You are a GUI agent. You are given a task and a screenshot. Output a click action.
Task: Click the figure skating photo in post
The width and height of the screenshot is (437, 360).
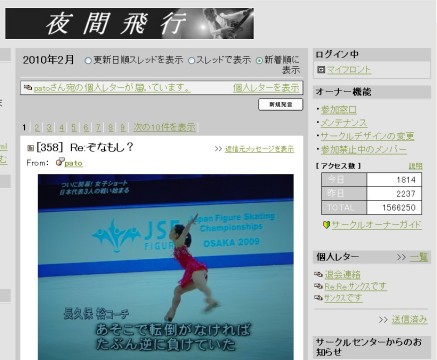tap(166, 267)
